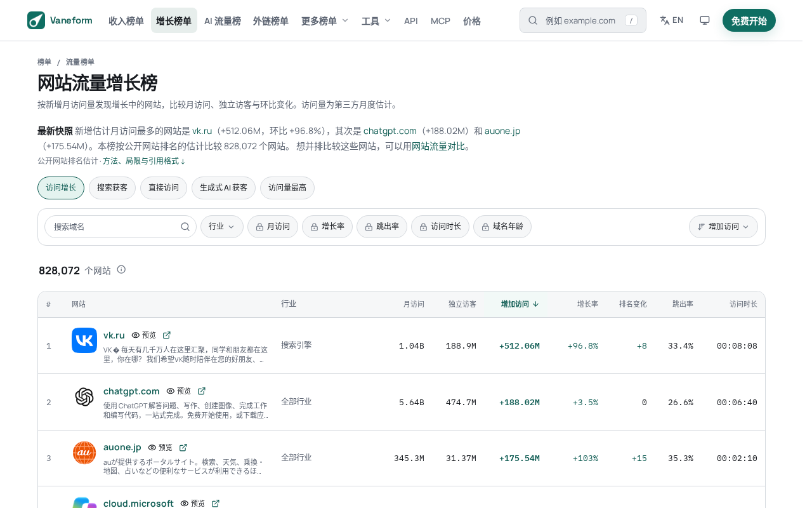Open the 行业 filter dropdown
This screenshot has height=508, width=812.
click(222, 227)
